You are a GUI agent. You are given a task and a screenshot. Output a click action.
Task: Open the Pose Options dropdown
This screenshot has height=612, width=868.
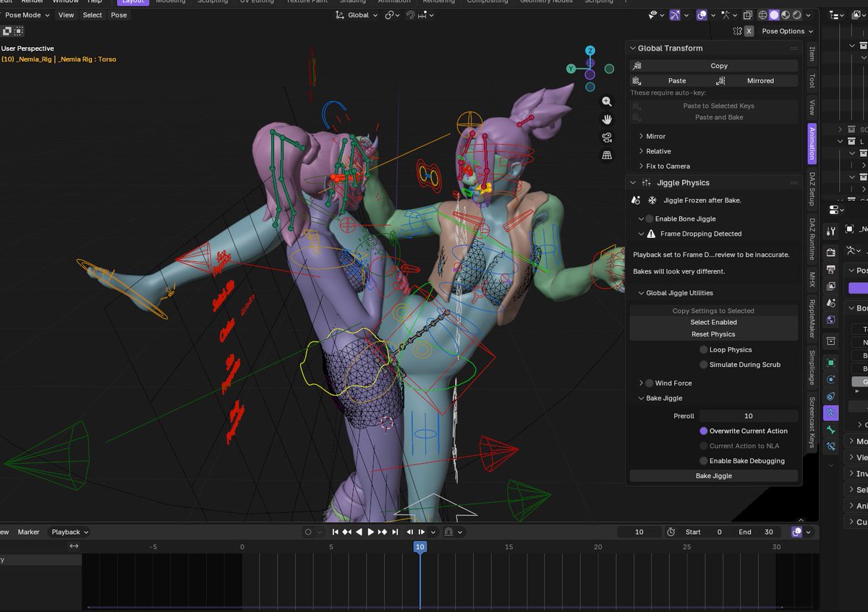[787, 31]
